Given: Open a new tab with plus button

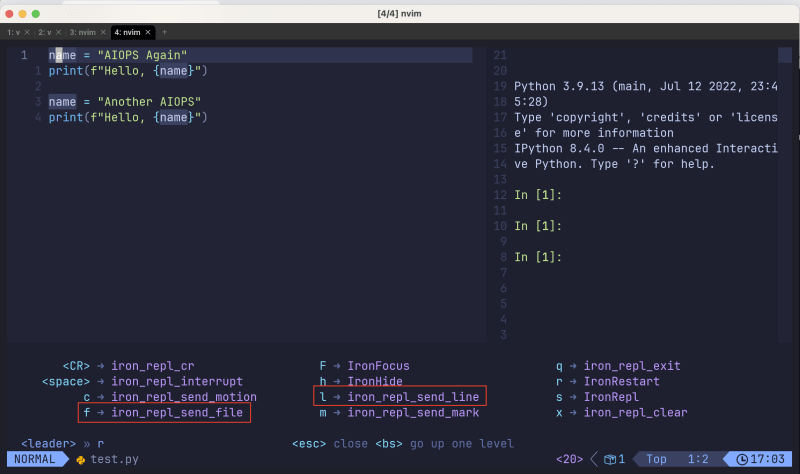Looking at the screenshot, I should coord(164,32).
